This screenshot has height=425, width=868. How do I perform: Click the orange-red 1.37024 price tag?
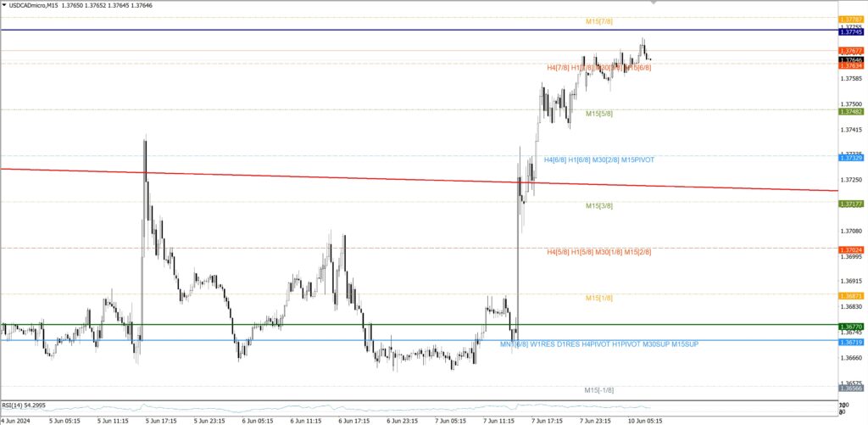tap(850, 250)
